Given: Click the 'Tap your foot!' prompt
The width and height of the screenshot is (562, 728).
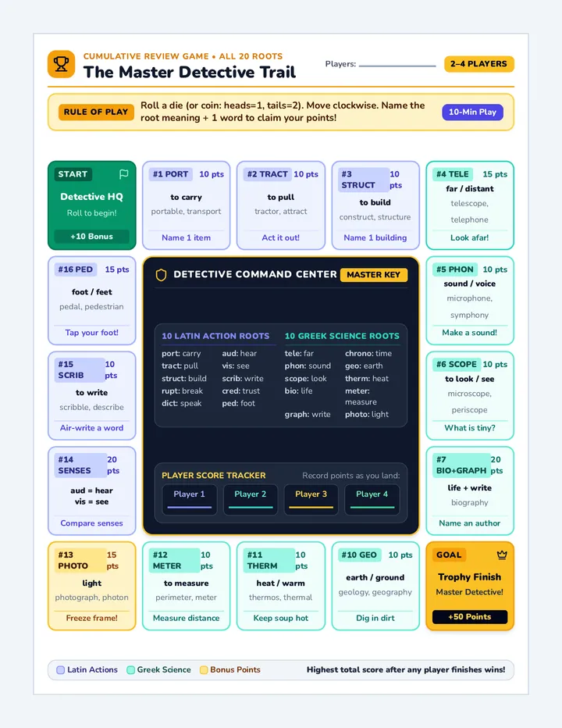Looking at the screenshot, I should [92, 333].
